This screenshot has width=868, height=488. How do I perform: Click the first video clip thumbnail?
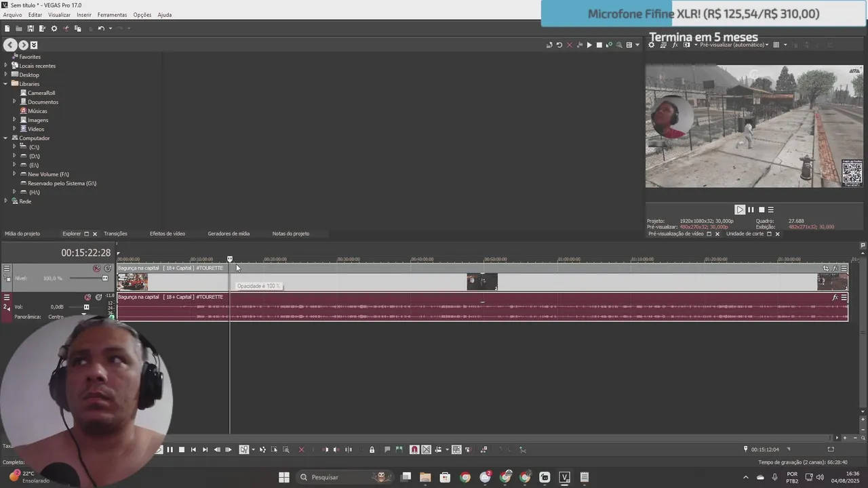coord(132,281)
